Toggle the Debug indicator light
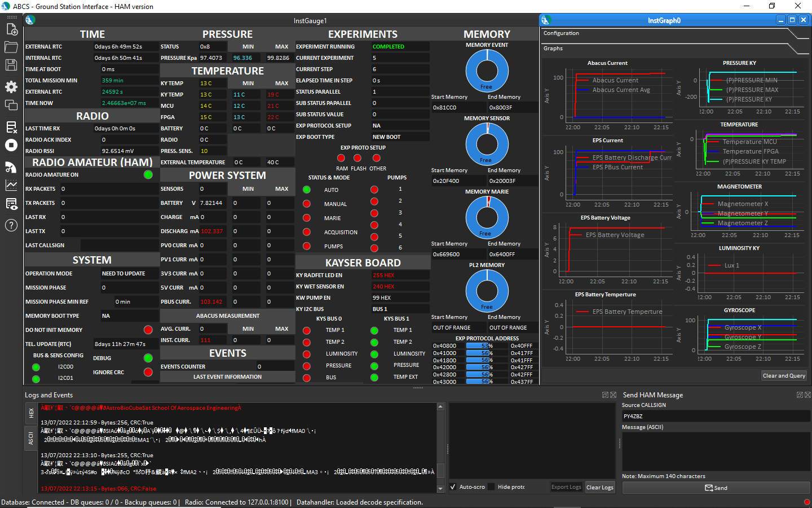The width and height of the screenshot is (812, 508). pyautogui.click(x=148, y=358)
